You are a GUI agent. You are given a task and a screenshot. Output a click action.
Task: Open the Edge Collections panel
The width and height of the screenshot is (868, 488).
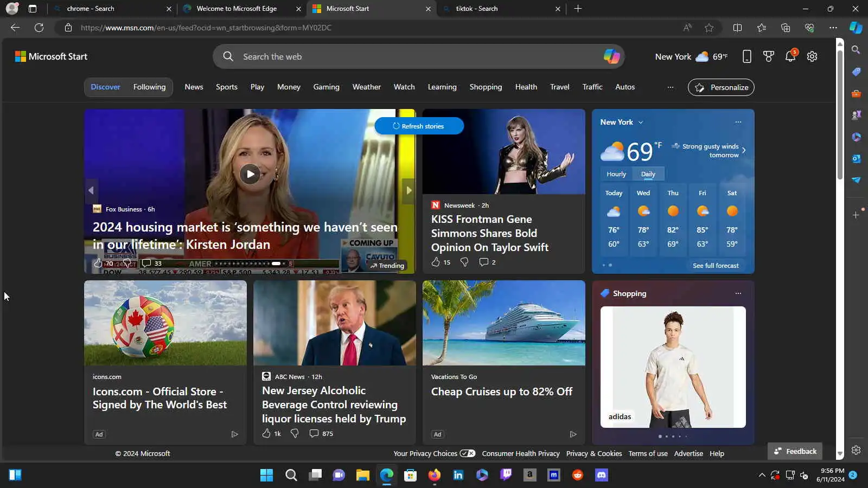tap(786, 28)
